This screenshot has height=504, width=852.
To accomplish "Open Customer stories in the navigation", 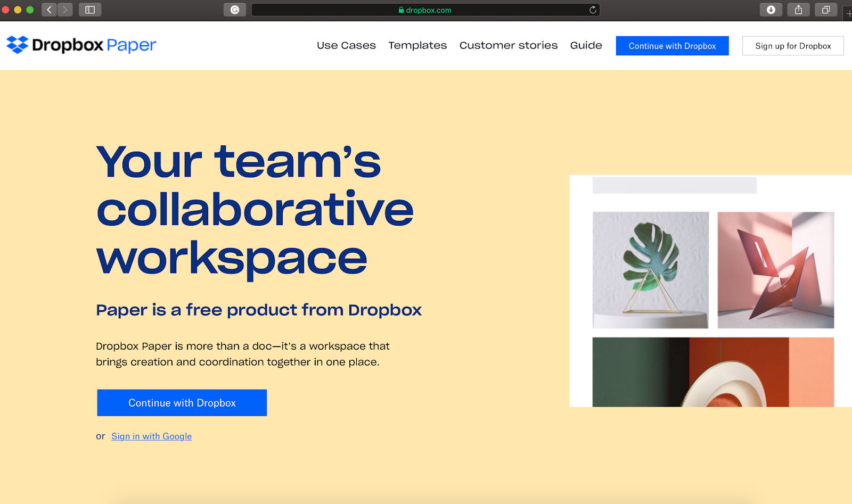I will tap(509, 45).
